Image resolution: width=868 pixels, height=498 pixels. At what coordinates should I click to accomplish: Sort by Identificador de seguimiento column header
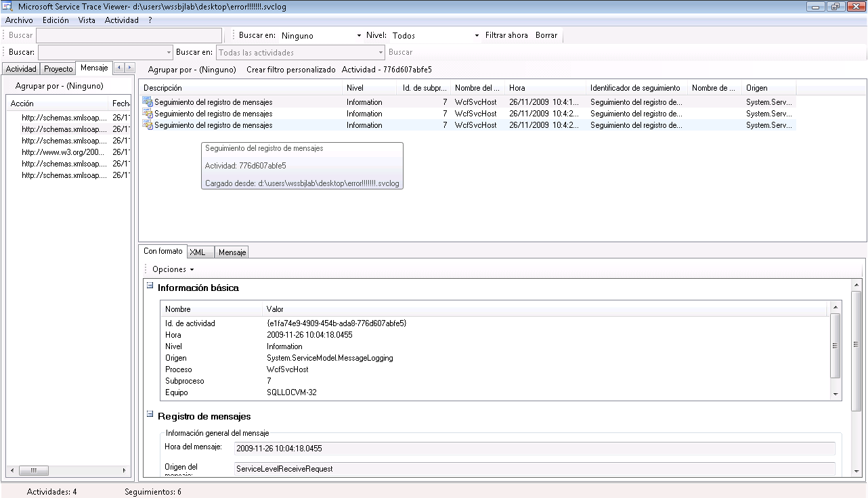tap(636, 88)
